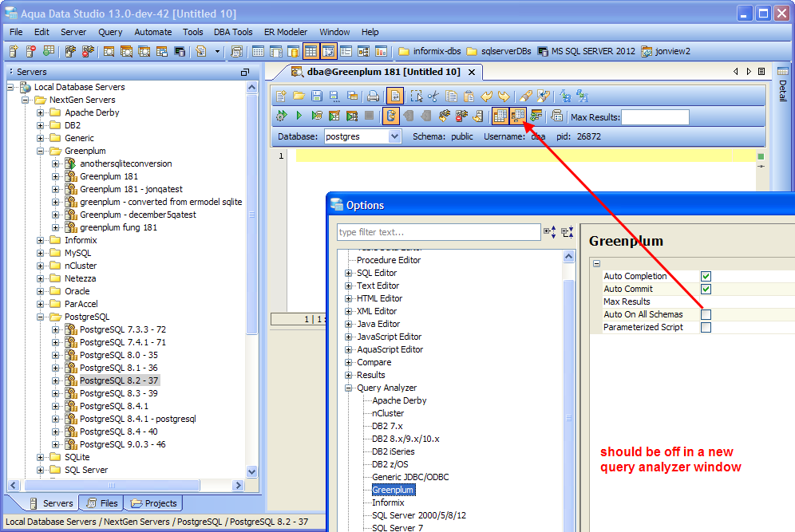Click the open file folder icon
The height and width of the screenshot is (532, 795).
(x=299, y=96)
